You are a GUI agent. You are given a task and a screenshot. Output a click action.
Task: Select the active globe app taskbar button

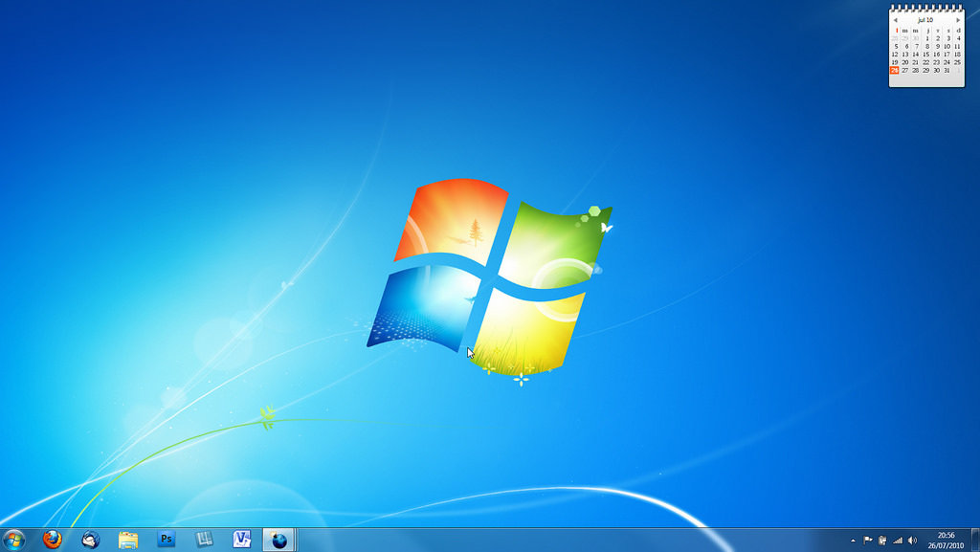pyautogui.click(x=278, y=540)
